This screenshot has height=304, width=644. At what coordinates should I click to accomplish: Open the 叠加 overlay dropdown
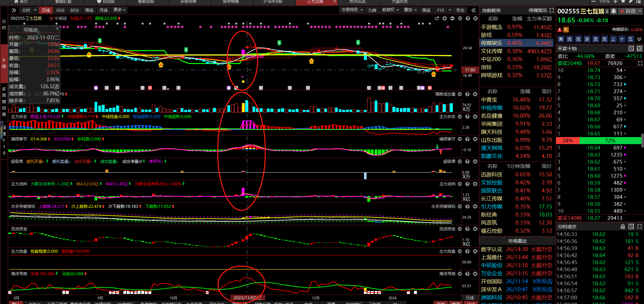pyautogui.click(x=410, y=10)
